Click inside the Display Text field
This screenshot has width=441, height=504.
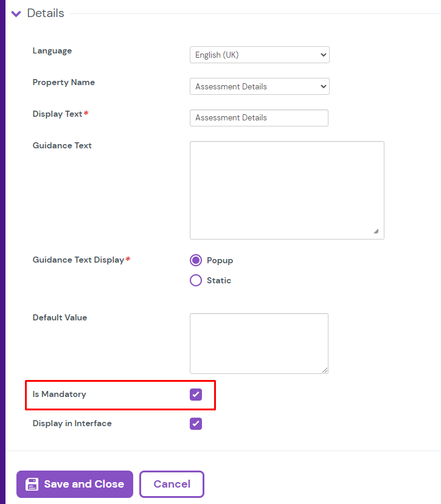[259, 117]
